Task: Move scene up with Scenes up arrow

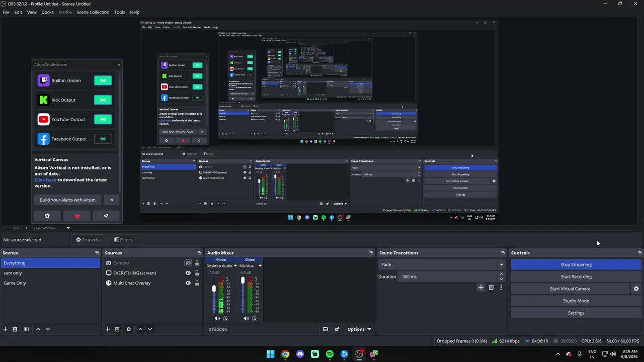Action: tap(38, 329)
